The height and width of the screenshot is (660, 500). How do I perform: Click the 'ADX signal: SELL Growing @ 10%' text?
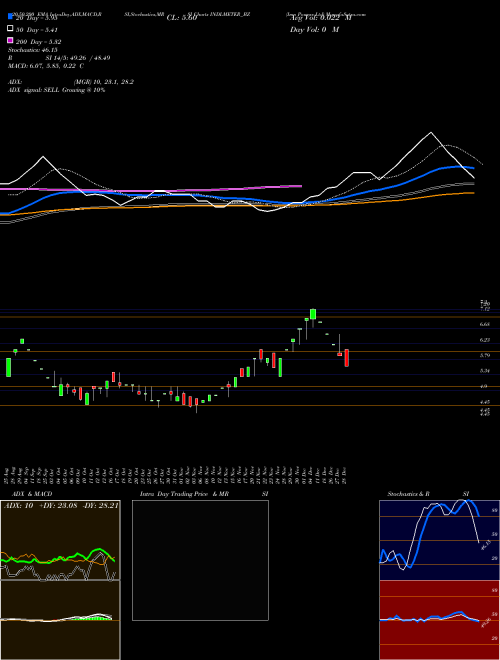point(56,90)
